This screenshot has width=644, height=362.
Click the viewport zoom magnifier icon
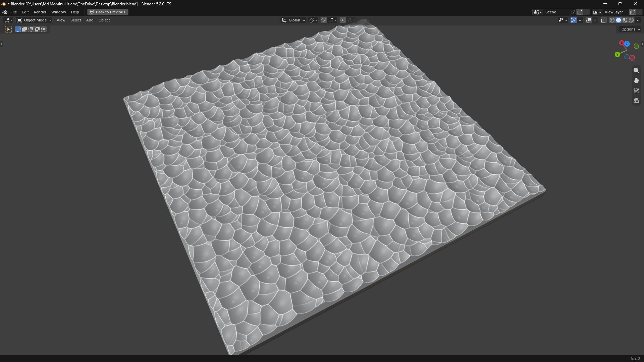pos(636,70)
